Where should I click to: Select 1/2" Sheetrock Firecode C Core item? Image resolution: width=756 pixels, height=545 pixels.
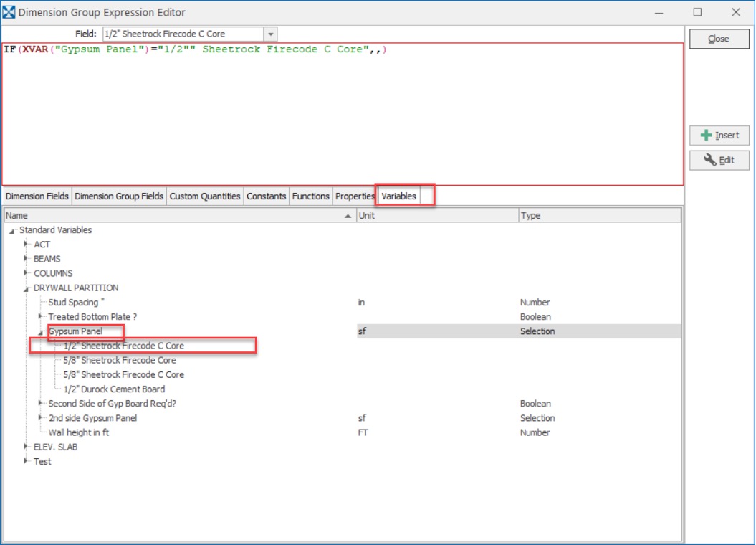(x=124, y=346)
